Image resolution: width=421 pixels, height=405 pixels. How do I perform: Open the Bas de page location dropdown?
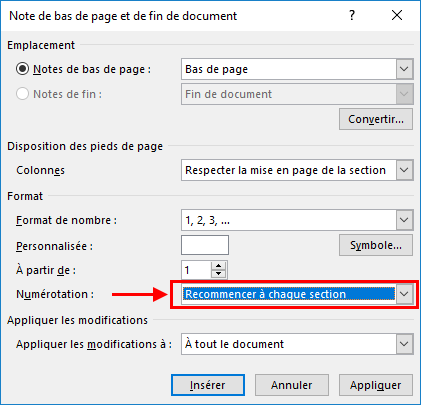(x=297, y=69)
